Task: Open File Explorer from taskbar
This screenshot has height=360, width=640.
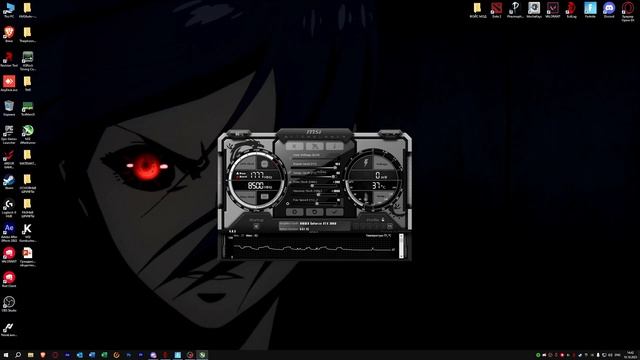Action: (x=31, y=355)
